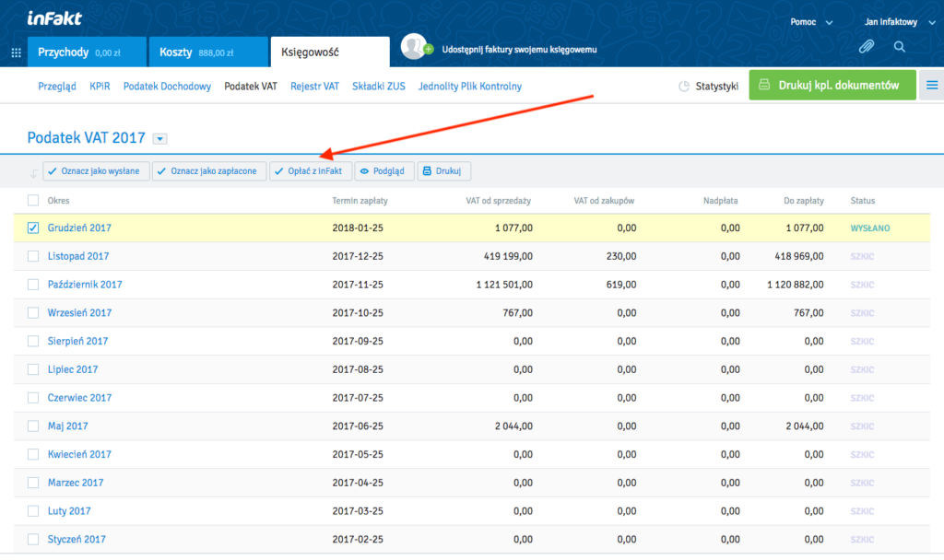Toggle the select-all Okres header checkbox
The height and width of the screenshot is (560, 944).
[33, 201]
